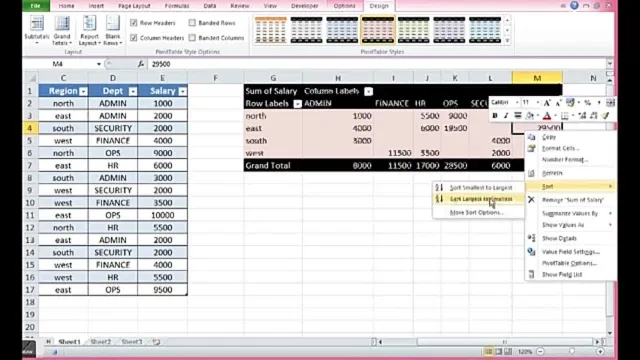Viewport: 640px width, 360px height.
Task: Select the Sheet2 worksheet tab
Action: pyautogui.click(x=100, y=342)
